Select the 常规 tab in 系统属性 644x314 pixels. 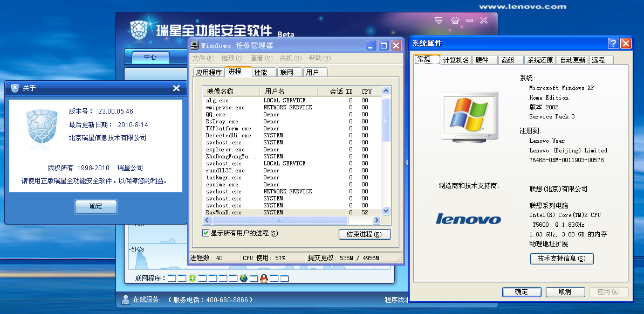pyautogui.click(x=427, y=59)
